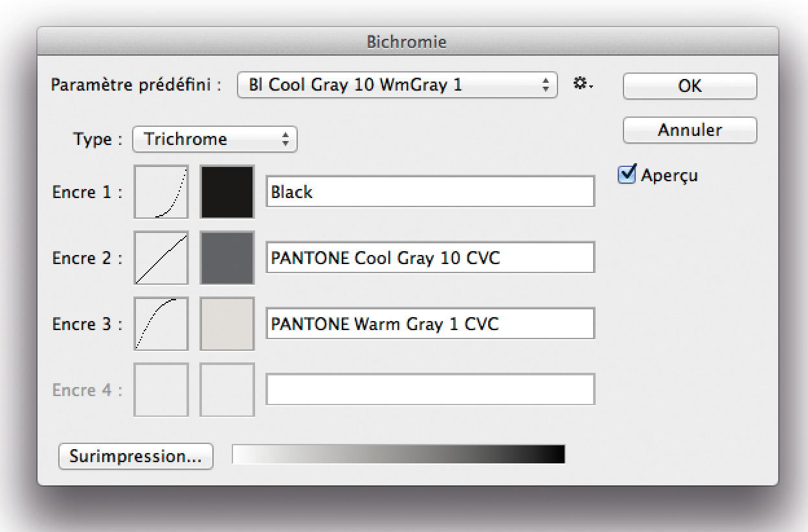Image resolution: width=808 pixels, height=532 pixels.
Task: Click the Black ink color swatch
Action: 227,192
